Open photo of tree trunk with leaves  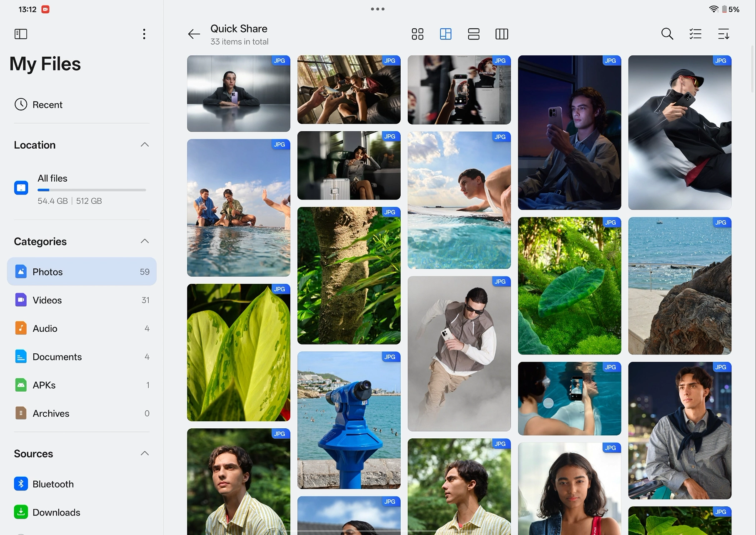click(x=349, y=275)
